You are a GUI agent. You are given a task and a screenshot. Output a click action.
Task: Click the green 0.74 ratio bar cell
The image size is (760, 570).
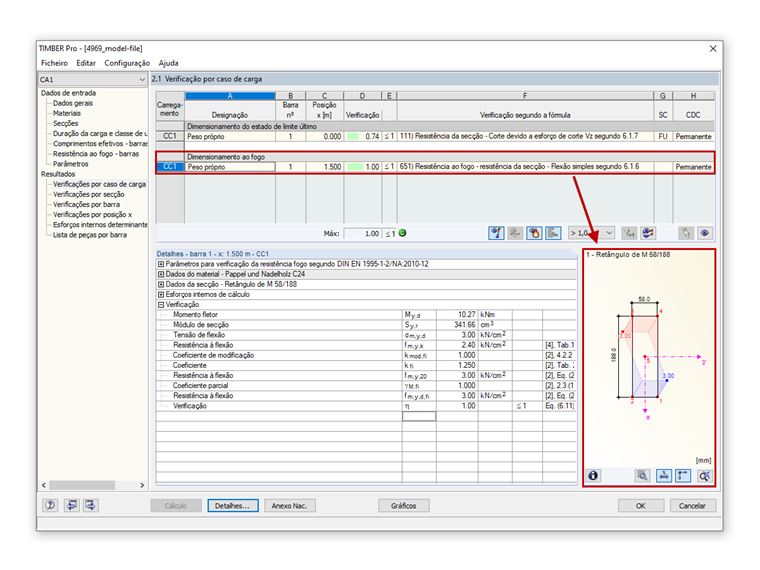coord(363,137)
